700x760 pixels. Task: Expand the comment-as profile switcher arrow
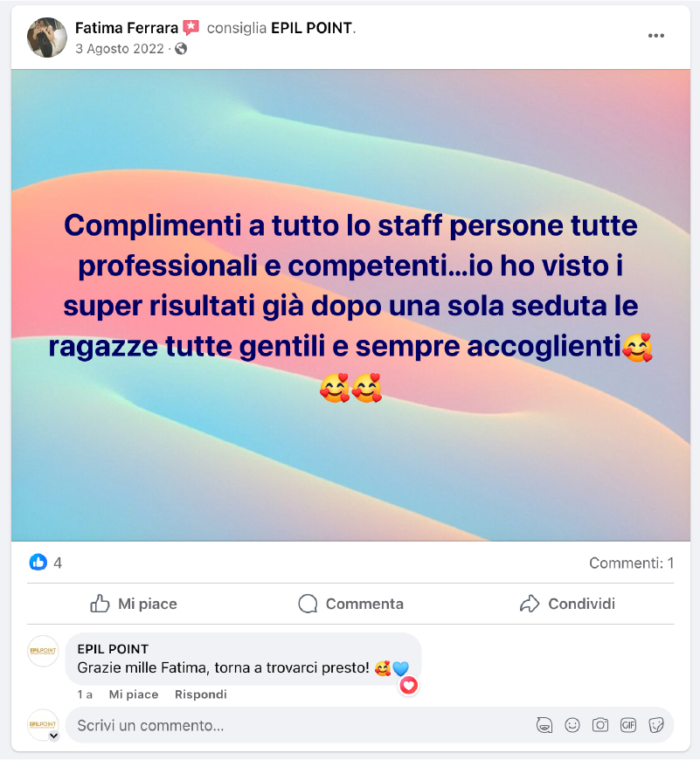(54, 736)
